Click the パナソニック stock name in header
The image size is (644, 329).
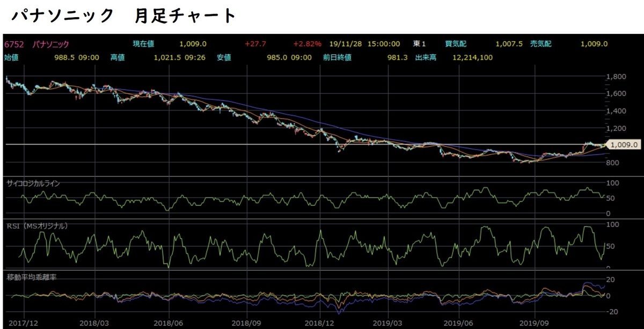[49, 45]
